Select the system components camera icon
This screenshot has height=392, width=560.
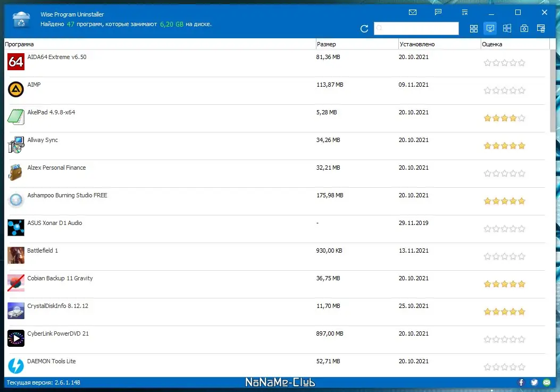[x=524, y=29]
